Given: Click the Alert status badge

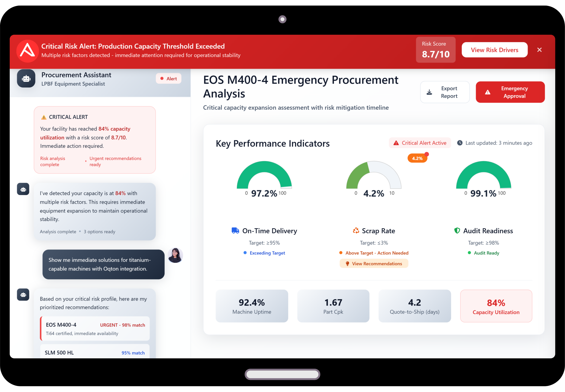Looking at the screenshot, I should pos(169,79).
